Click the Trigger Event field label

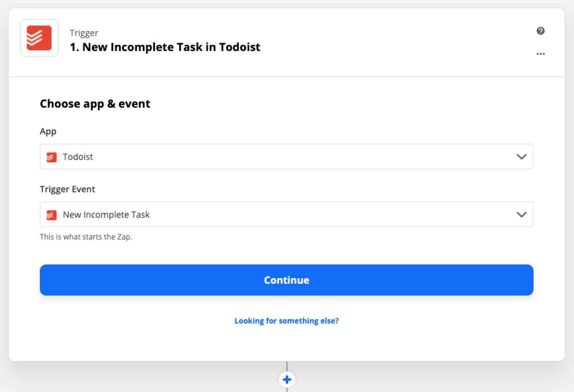point(67,189)
